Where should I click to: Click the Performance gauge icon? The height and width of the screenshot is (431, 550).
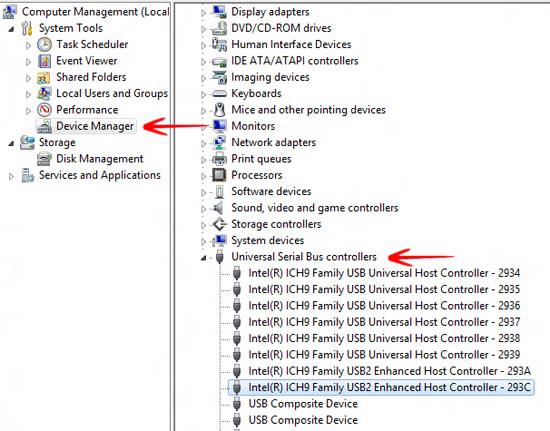(44, 110)
